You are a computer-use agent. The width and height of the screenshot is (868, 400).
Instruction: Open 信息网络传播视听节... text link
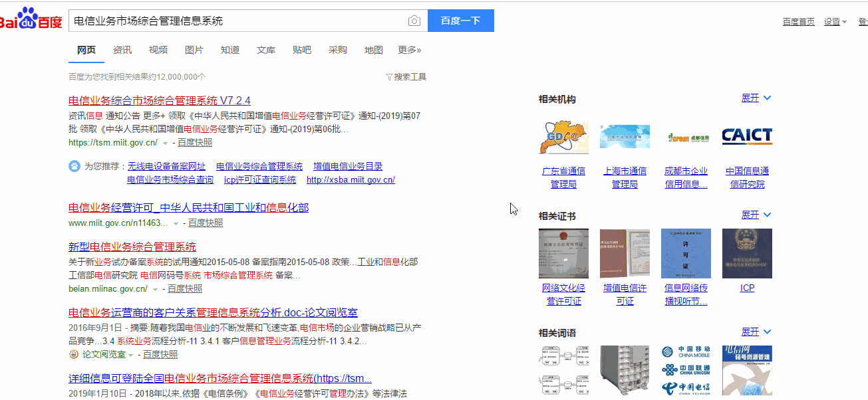tap(686, 295)
